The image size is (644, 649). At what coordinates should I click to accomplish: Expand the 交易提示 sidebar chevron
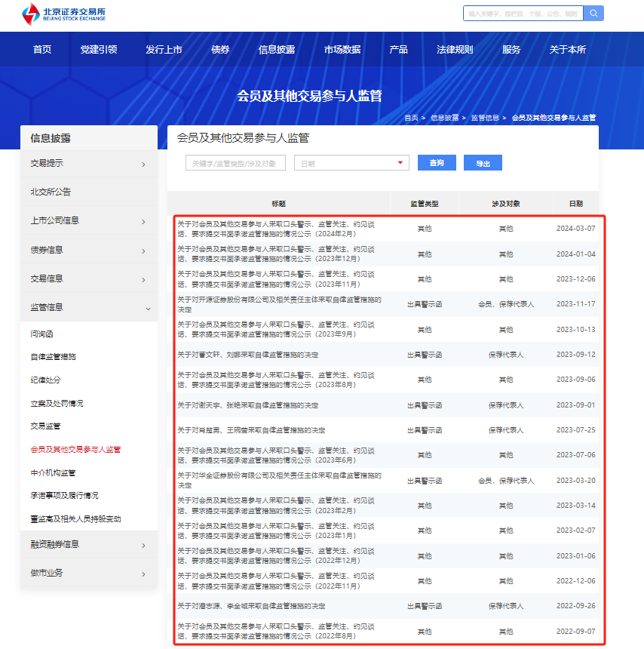click(x=143, y=165)
